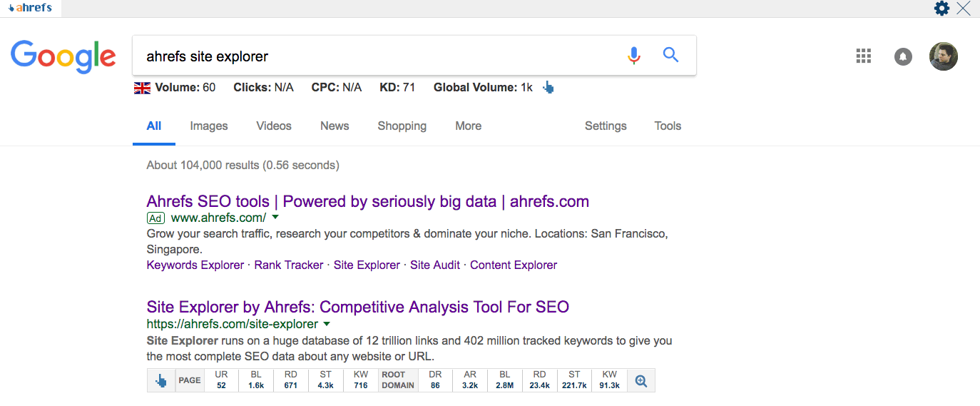Switch to the Shopping tab
Viewport: 980px width, 406px height.
402,126
